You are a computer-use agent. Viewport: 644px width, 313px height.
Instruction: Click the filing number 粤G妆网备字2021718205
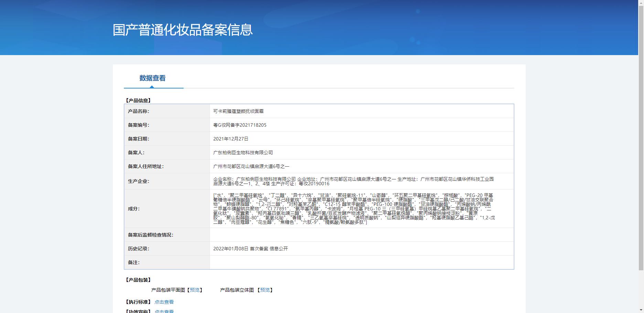240,125
